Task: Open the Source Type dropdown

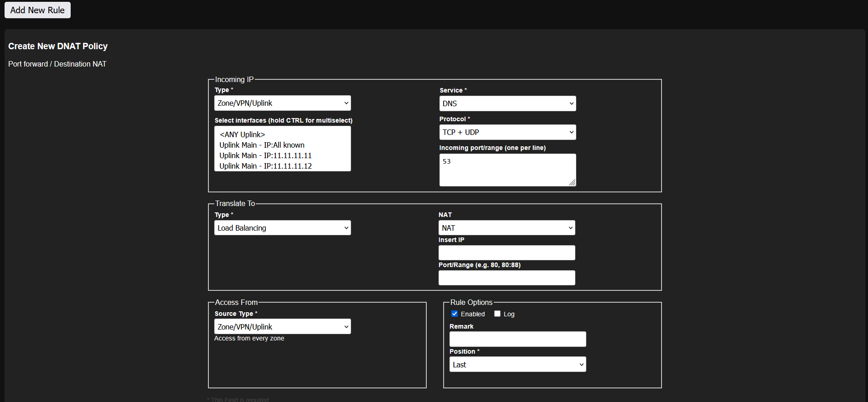Action: [x=282, y=327]
